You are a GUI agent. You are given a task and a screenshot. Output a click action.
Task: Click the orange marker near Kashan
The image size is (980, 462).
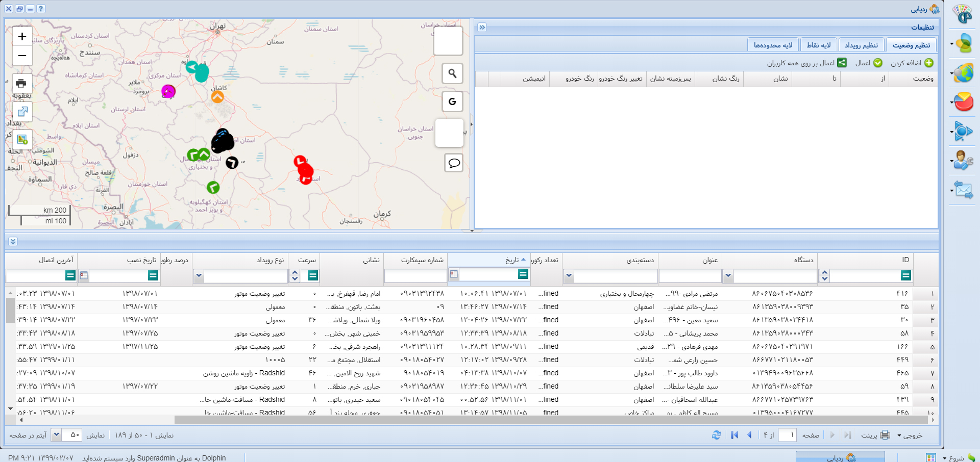click(x=217, y=96)
